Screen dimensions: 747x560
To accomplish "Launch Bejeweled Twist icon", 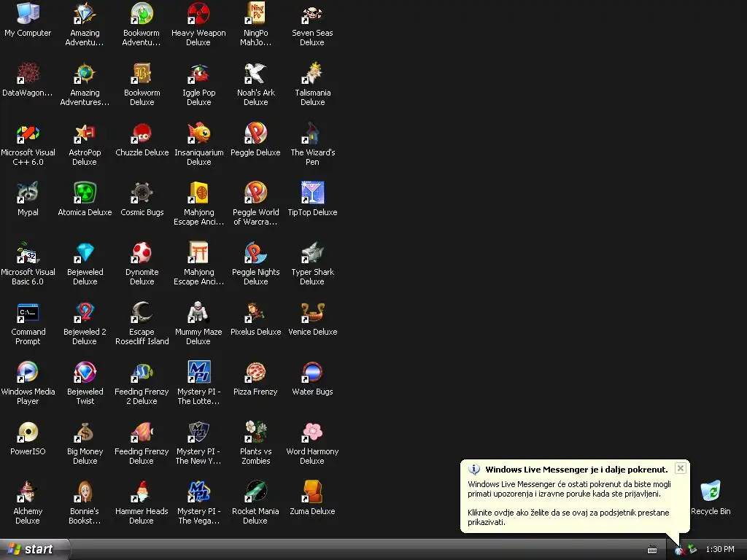I will coord(85,372).
